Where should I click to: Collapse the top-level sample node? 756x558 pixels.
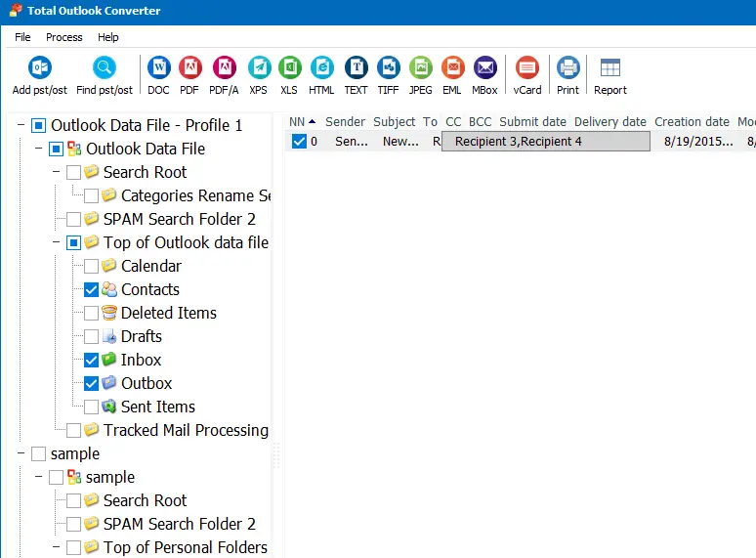pos(21,453)
